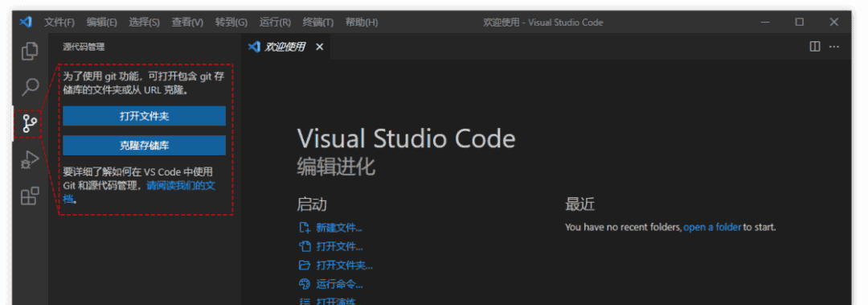Image resolution: width=868 pixels, height=305 pixels.
Task: Open the 编辑(E) menu
Action: click(x=102, y=23)
